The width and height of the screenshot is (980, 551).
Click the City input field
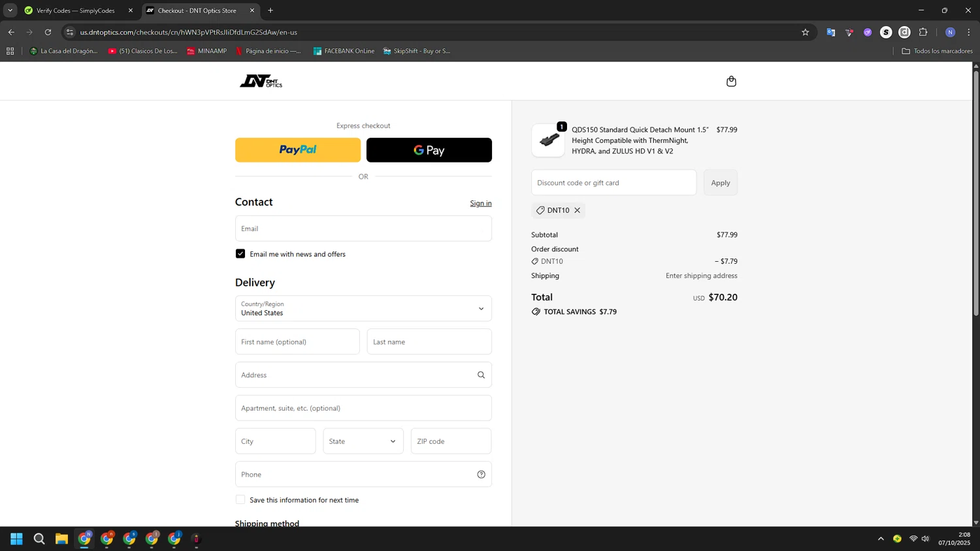[275, 441]
